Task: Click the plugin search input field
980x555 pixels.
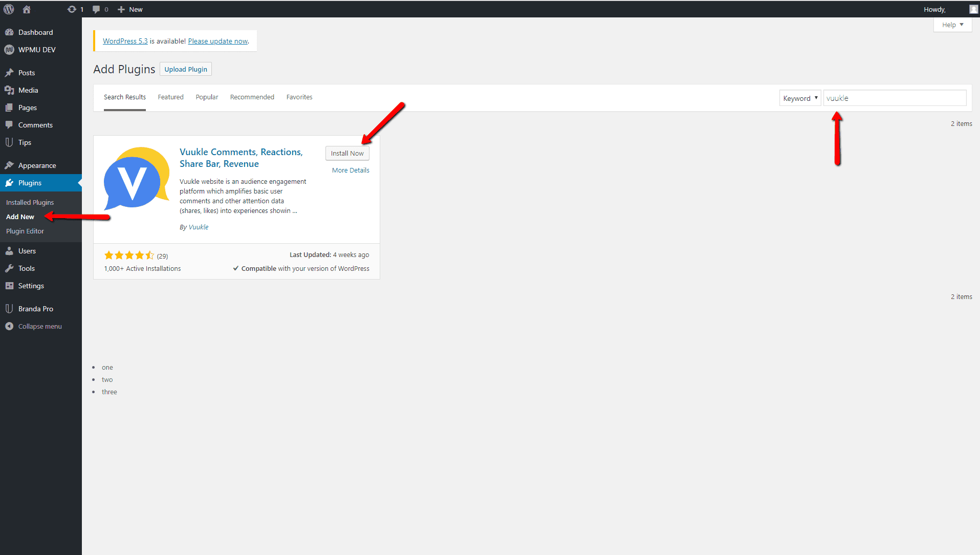Action: click(x=894, y=98)
